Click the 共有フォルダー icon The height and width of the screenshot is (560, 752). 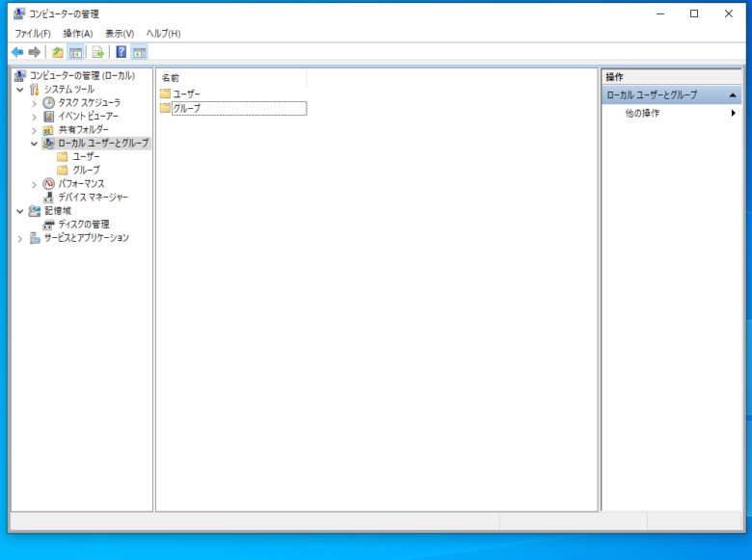pos(48,130)
